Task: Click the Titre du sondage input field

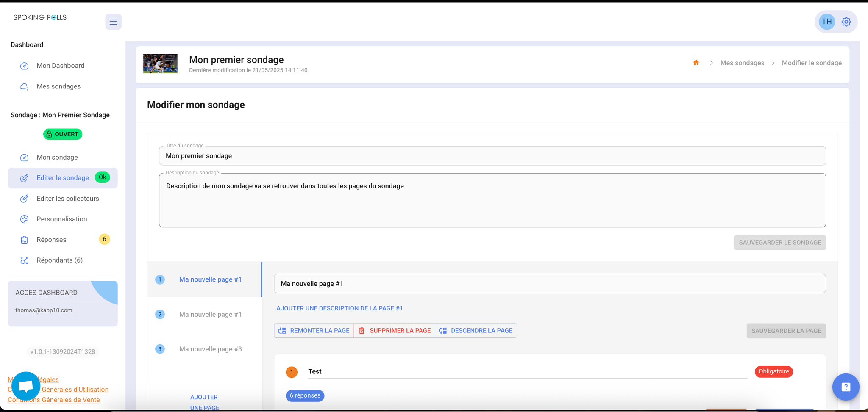Action: point(492,156)
